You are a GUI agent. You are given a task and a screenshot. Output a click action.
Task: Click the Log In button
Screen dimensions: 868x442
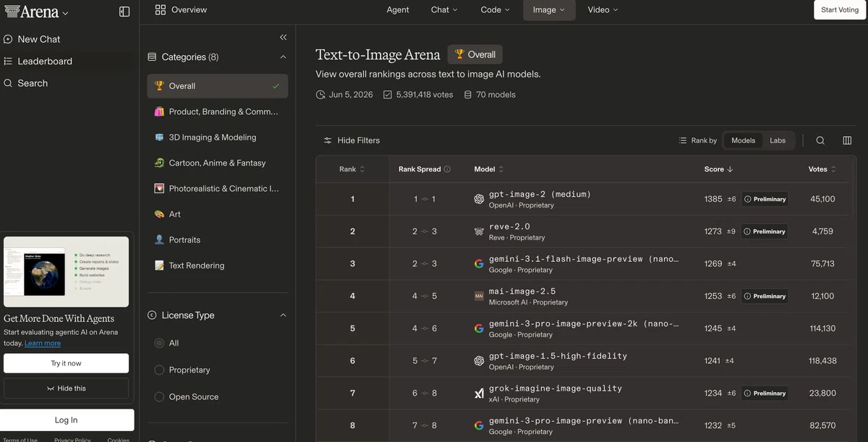coord(67,420)
